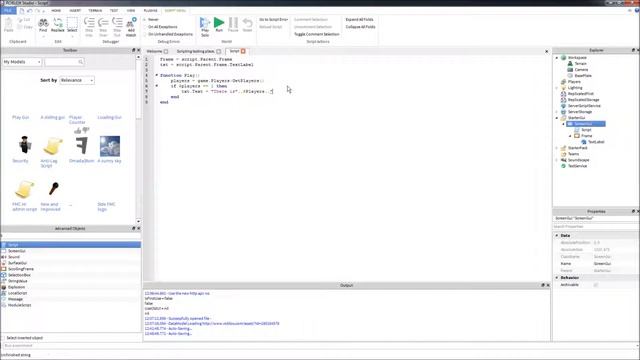Click the Find binoculars icon
The height and width of the screenshot is (360, 640).
[43, 22]
